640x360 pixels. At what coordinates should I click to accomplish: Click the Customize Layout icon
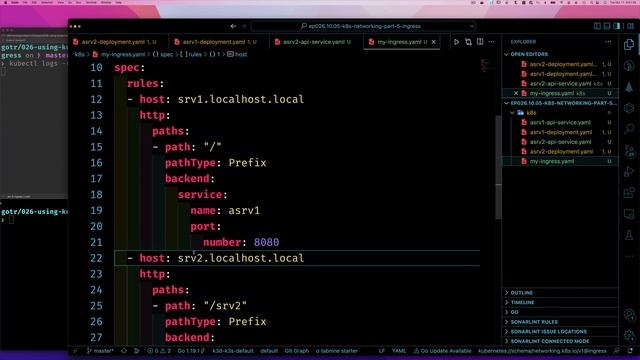(x=631, y=26)
